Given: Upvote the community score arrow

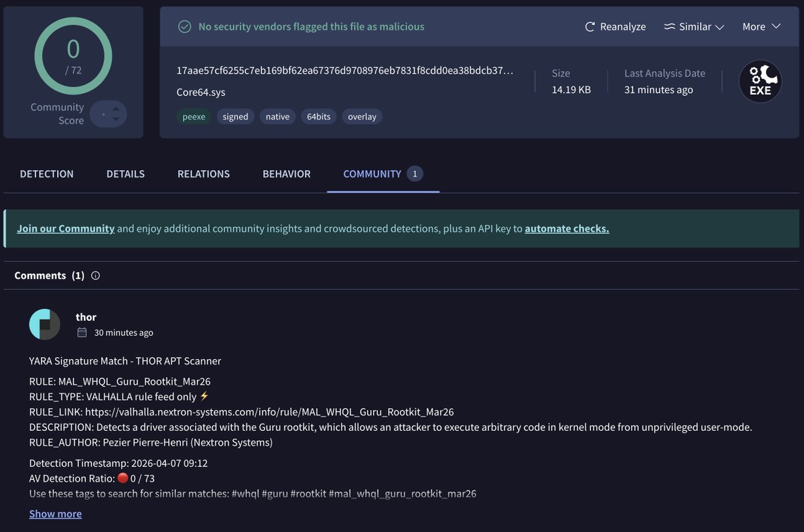Looking at the screenshot, I should coord(116,109).
